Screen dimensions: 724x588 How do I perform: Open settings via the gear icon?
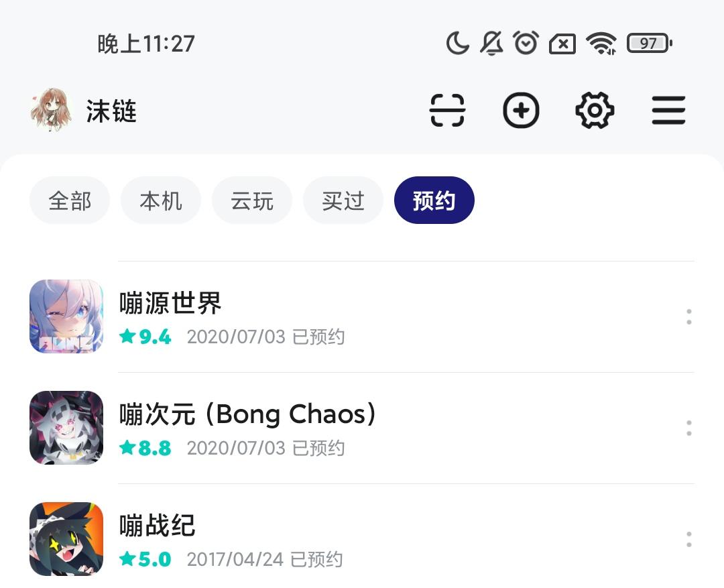tap(595, 111)
